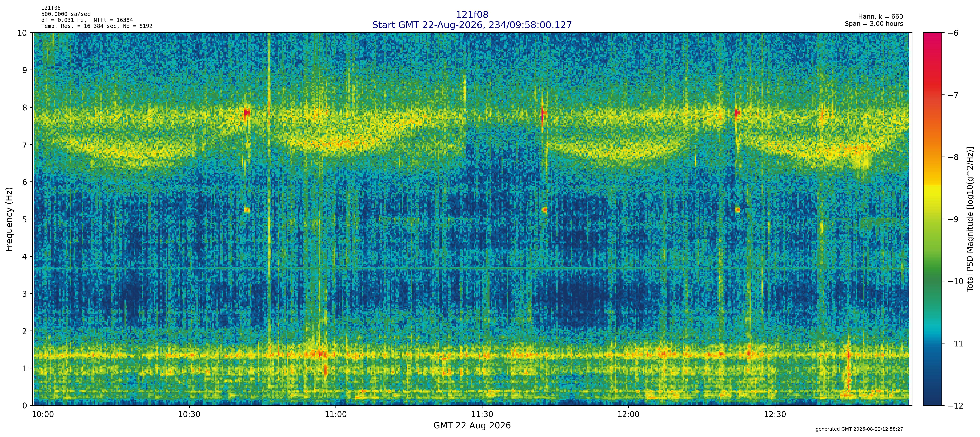The width and height of the screenshot is (980, 437).
Task: Click the frequency axis tick label "0"
Action: [25, 406]
